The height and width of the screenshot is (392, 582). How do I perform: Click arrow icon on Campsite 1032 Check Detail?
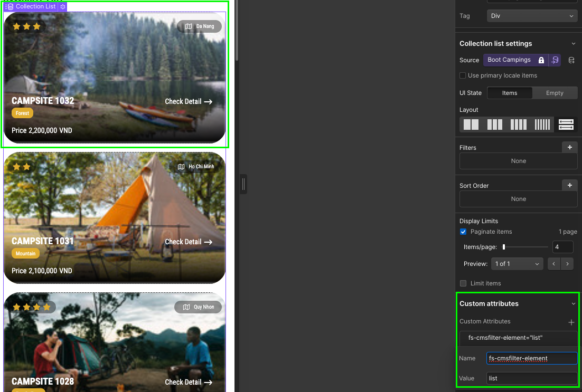click(208, 102)
